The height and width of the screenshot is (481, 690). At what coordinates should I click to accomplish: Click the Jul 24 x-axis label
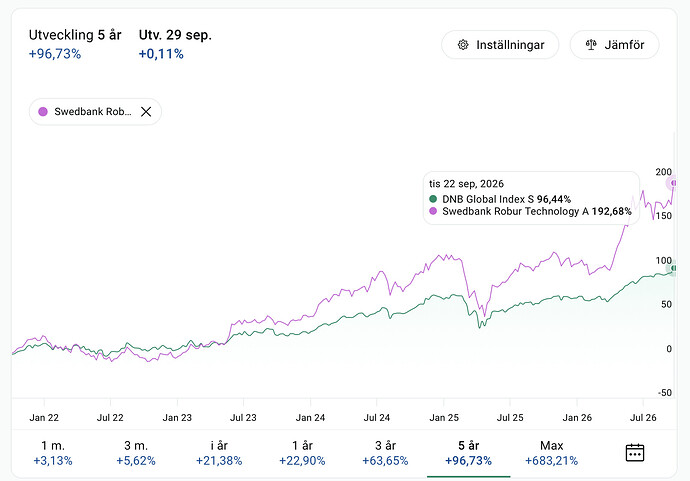point(377,418)
